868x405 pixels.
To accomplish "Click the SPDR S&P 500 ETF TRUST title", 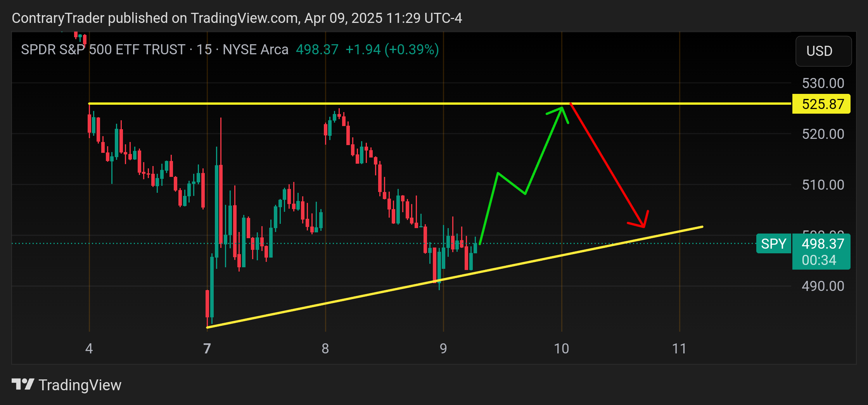I will coord(103,50).
